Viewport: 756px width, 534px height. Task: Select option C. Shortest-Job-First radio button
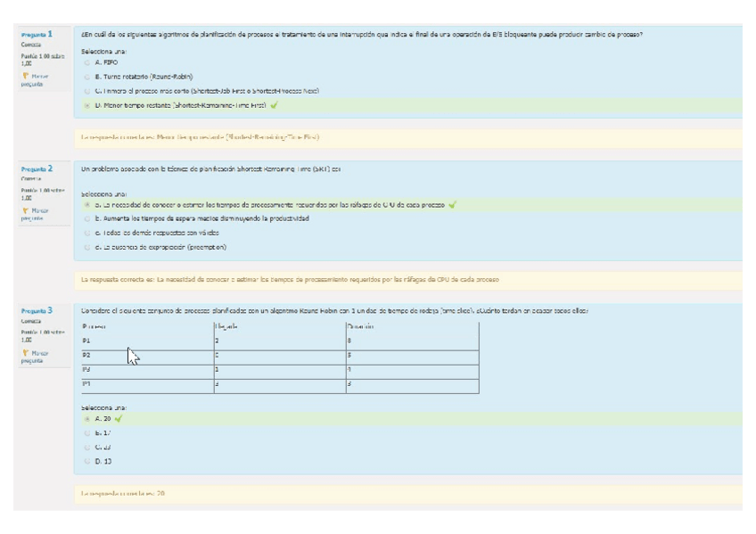click(87, 91)
